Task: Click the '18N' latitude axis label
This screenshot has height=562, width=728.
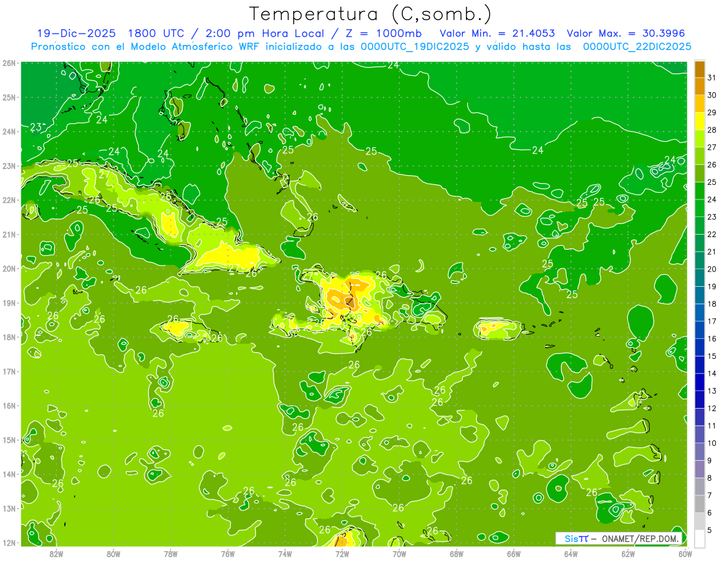Action: pyautogui.click(x=9, y=337)
